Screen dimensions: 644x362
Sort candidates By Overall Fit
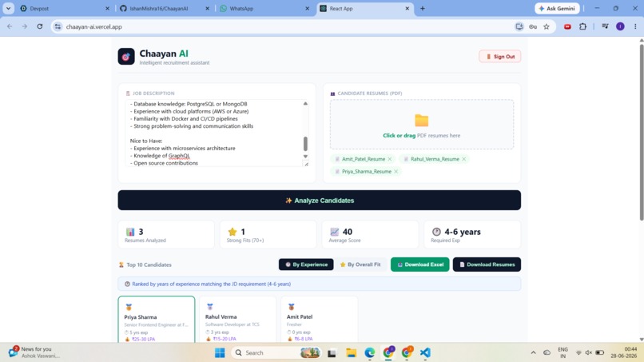tap(360, 265)
